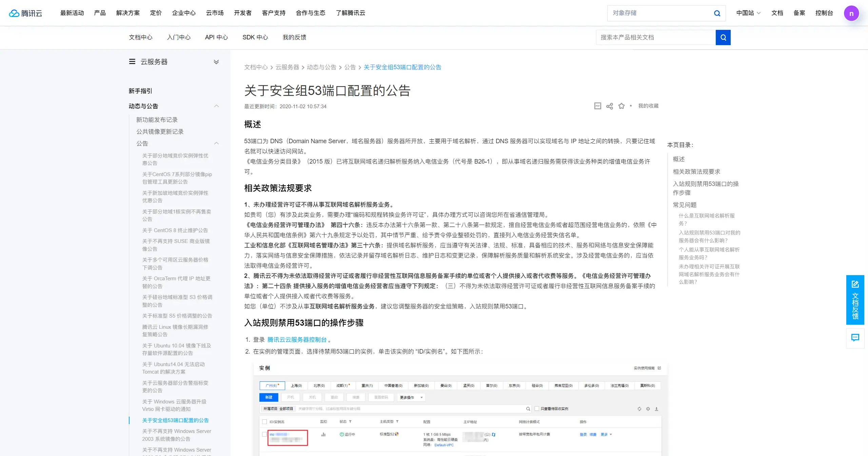
Task: Open the 我的反馈 tab
Action: pyautogui.click(x=294, y=37)
